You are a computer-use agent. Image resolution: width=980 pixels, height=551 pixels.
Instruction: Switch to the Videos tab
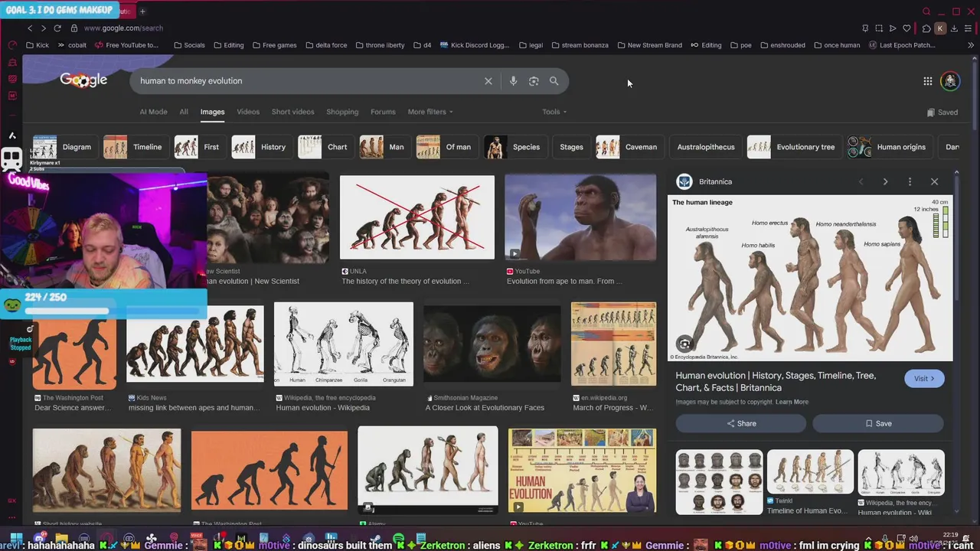(x=248, y=112)
